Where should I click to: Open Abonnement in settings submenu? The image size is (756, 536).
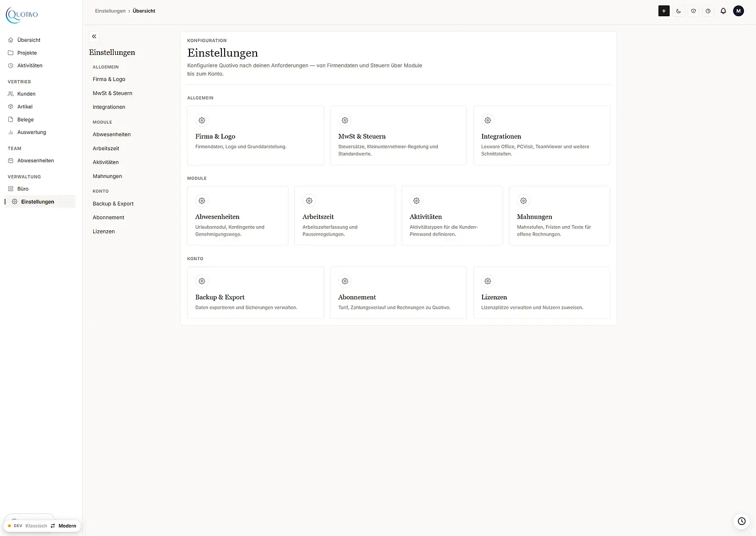108,218
